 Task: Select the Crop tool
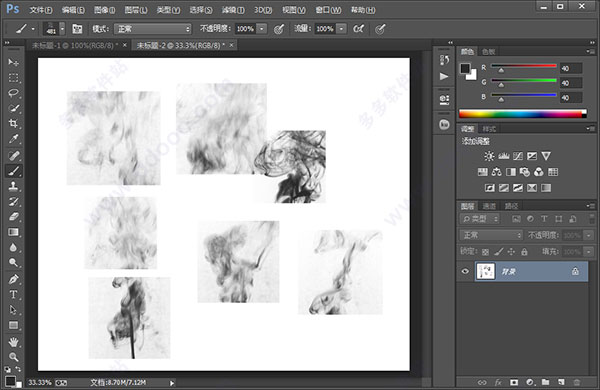pos(13,123)
